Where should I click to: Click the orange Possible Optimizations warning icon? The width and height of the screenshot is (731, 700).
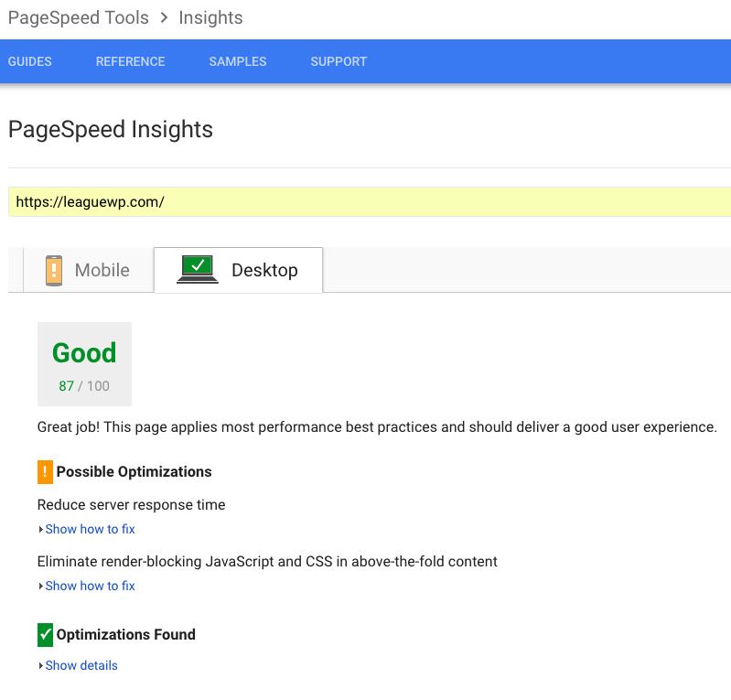coord(45,472)
